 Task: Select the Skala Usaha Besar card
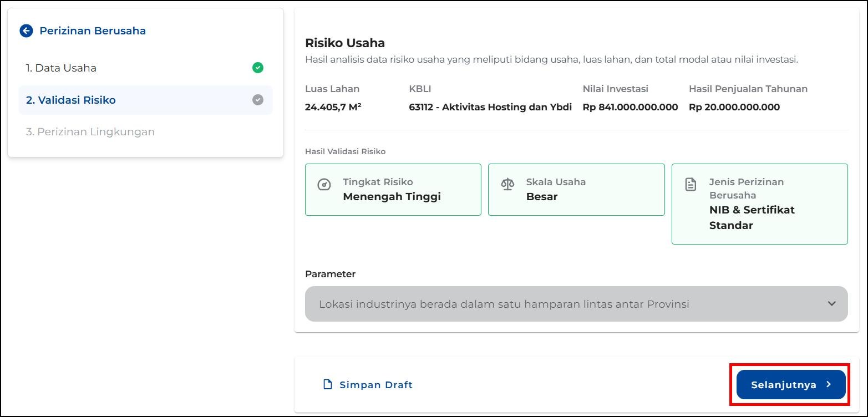576,190
